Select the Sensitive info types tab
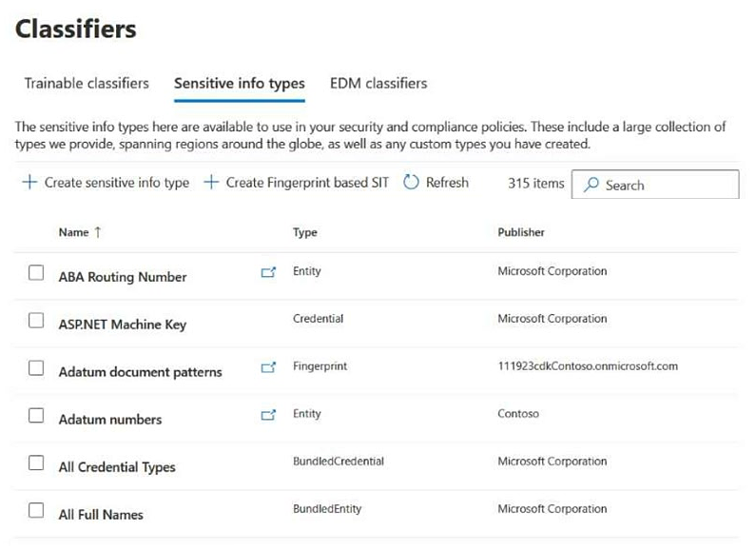 click(239, 84)
